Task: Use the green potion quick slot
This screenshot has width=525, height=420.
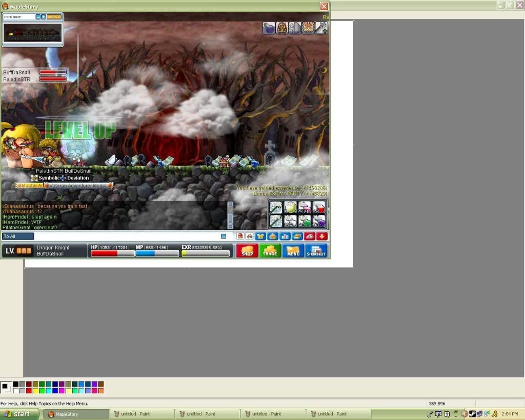Action: 305,221
